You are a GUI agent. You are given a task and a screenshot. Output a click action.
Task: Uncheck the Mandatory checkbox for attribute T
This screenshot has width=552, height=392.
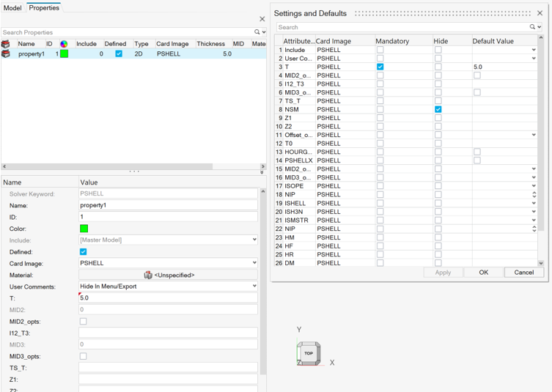coord(380,67)
